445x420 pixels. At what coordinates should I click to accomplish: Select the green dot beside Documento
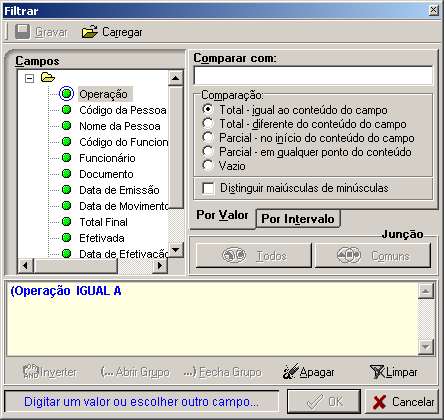67,174
